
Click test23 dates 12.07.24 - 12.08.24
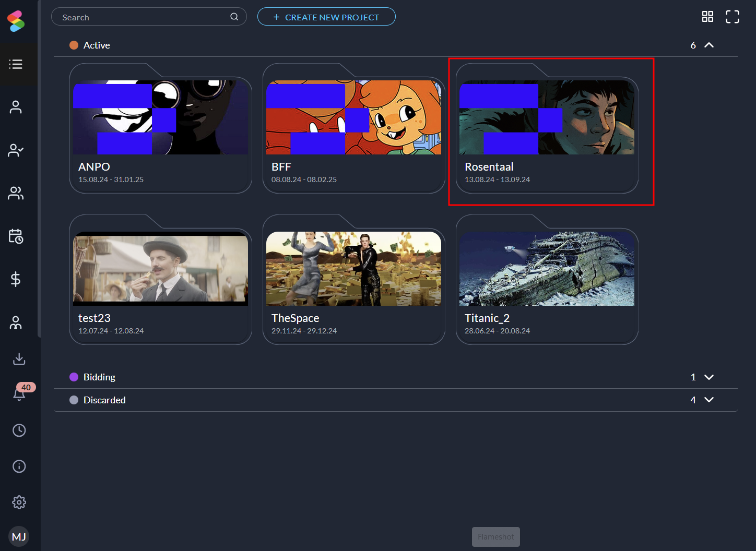tap(111, 331)
